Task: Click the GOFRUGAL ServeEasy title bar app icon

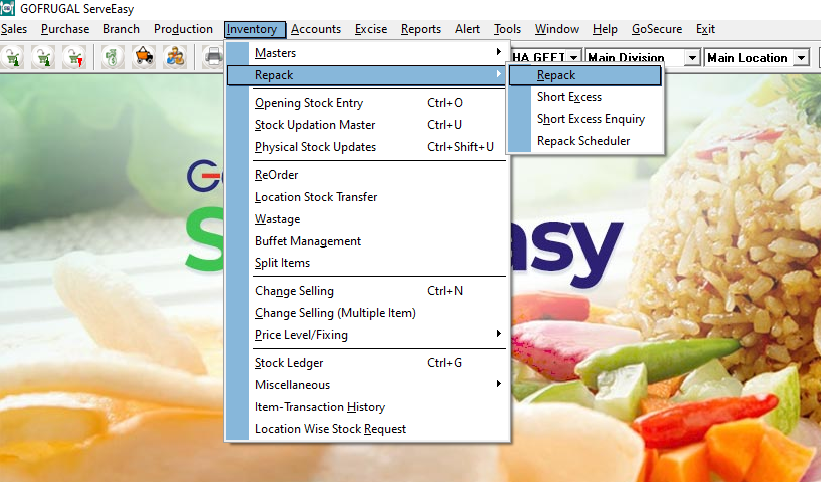Action: [x=7, y=8]
